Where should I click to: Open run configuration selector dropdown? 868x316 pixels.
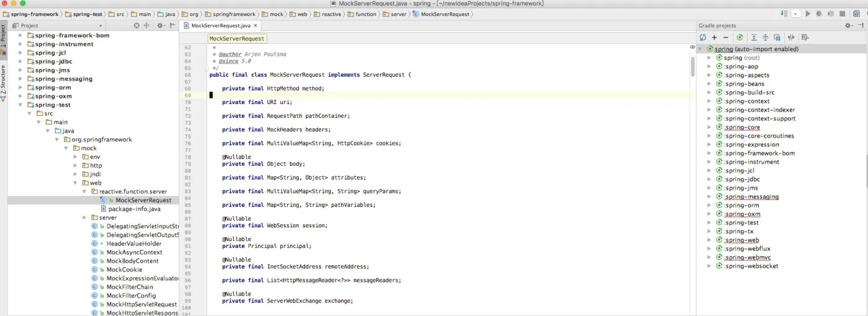tap(795, 14)
